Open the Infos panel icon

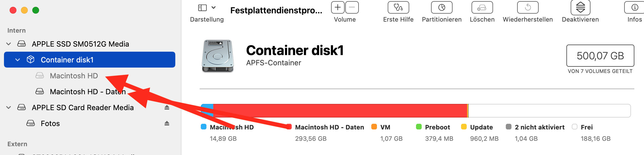[x=635, y=8]
